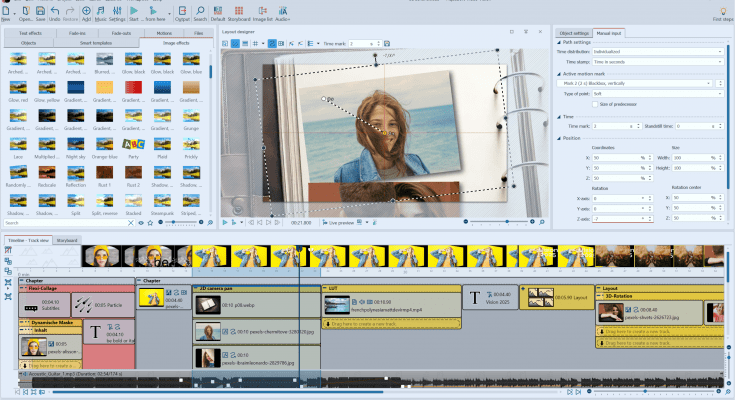Enable Size of predecessor checkbox

click(x=595, y=104)
